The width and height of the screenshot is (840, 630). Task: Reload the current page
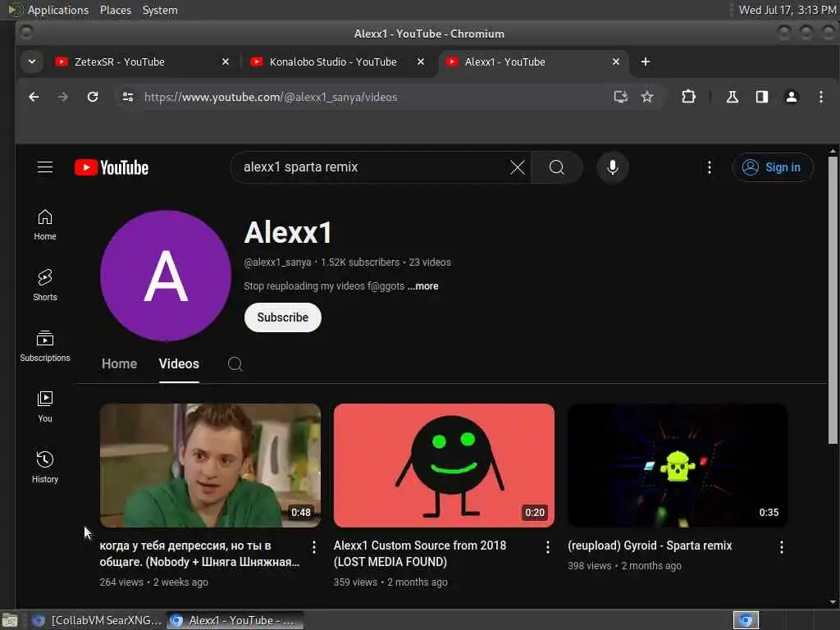pyautogui.click(x=93, y=97)
